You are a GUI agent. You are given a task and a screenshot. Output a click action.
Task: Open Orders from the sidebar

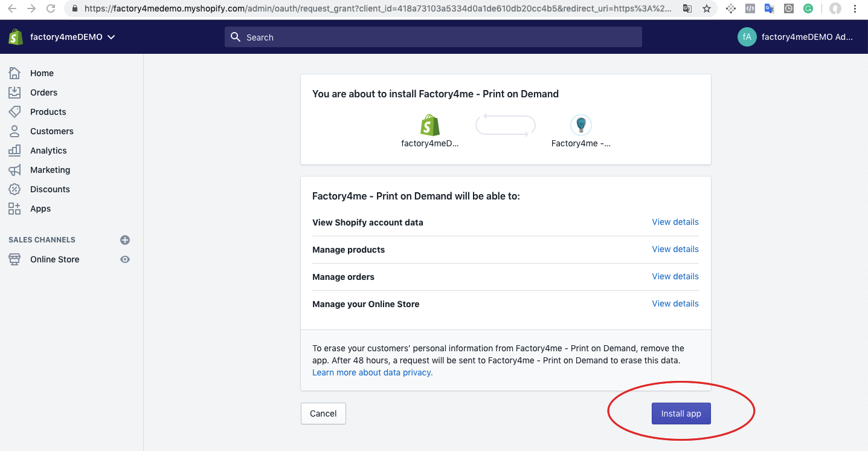(43, 92)
